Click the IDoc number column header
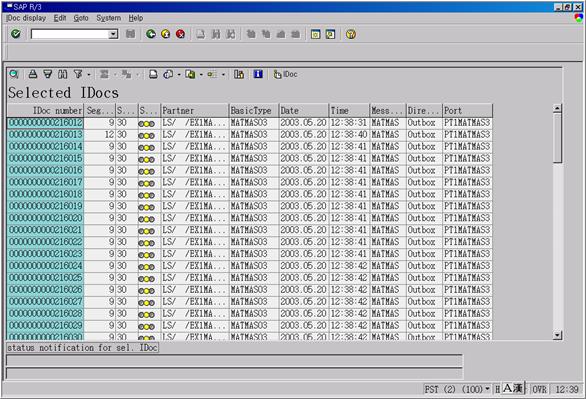The height and width of the screenshot is (399, 586). [46, 111]
